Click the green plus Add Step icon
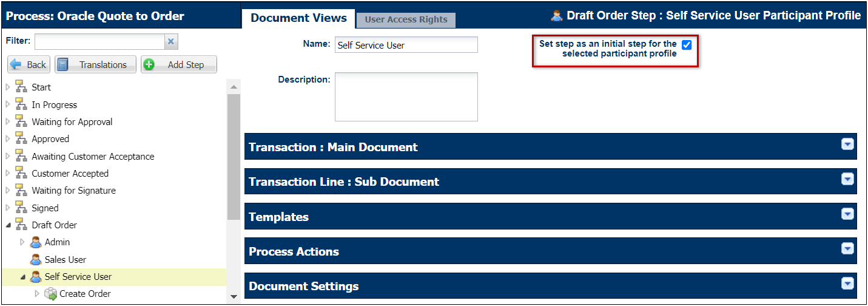 (x=149, y=64)
